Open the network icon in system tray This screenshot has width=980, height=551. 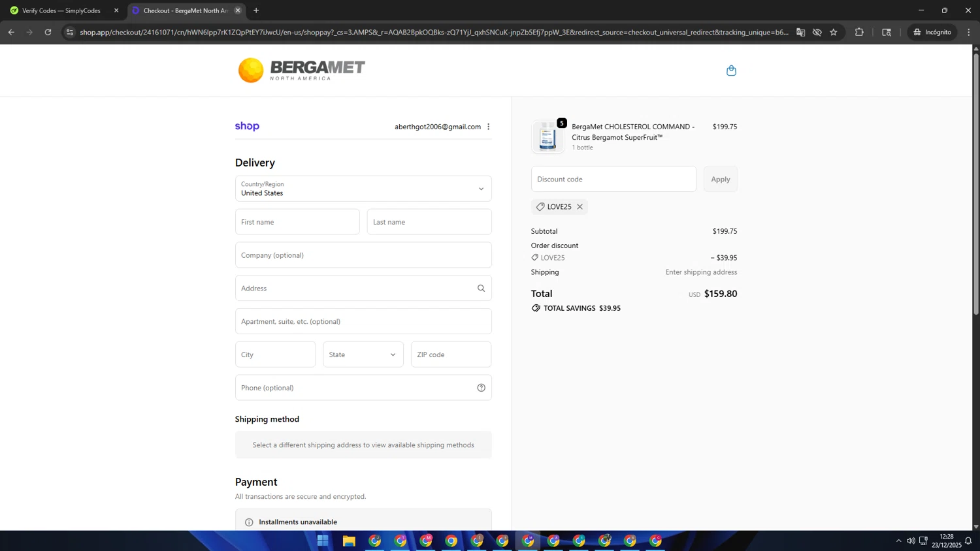[923, 541]
